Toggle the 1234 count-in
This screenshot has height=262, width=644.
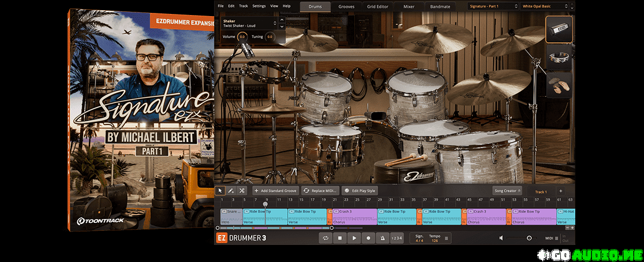397,238
